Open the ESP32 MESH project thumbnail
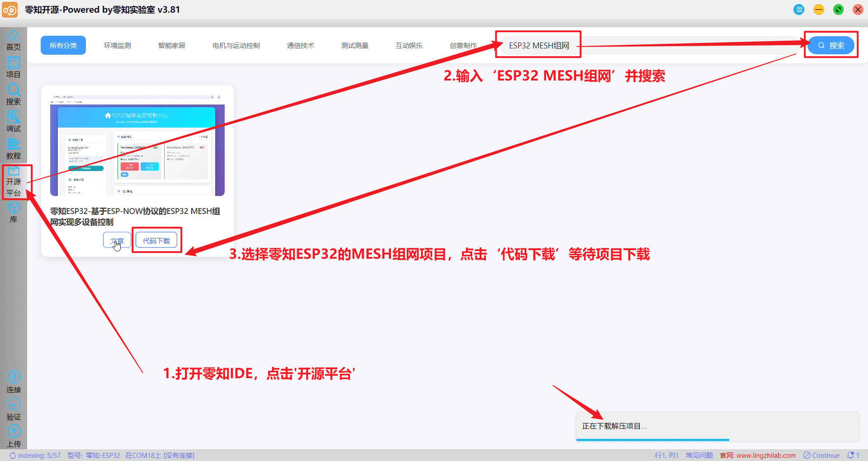The height and width of the screenshot is (461, 868). (137, 145)
